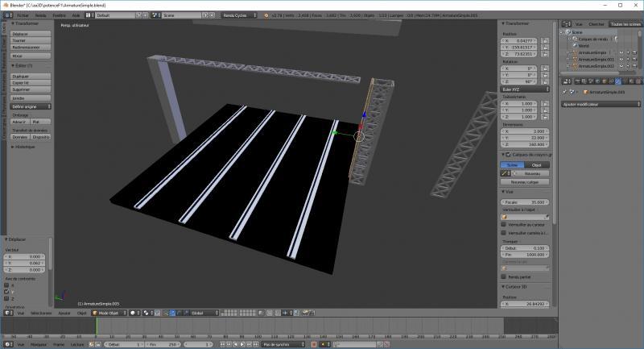Toggle the Y axis constraint checkbox

click(8, 292)
